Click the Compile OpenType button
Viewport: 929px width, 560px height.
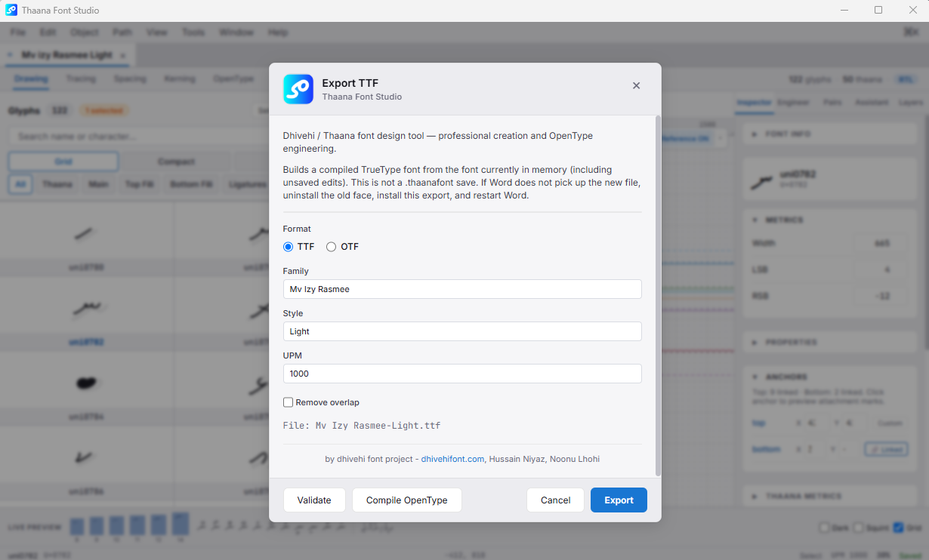pyautogui.click(x=407, y=500)
